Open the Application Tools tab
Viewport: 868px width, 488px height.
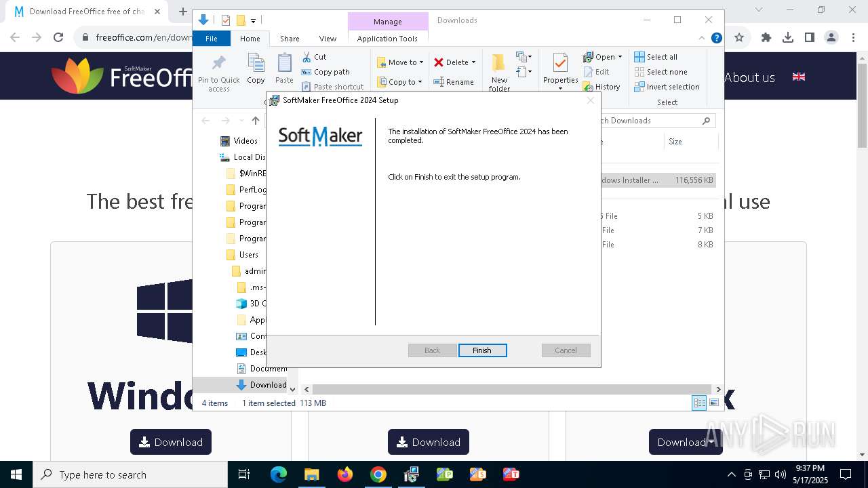click(387, 39)
